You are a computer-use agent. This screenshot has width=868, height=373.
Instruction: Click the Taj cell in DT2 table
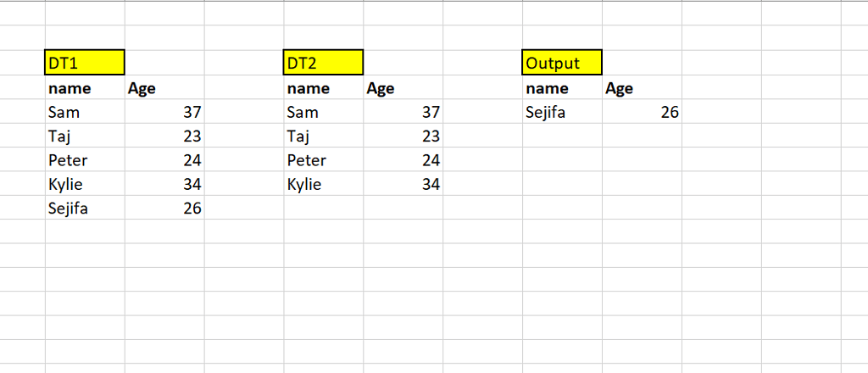324,136
